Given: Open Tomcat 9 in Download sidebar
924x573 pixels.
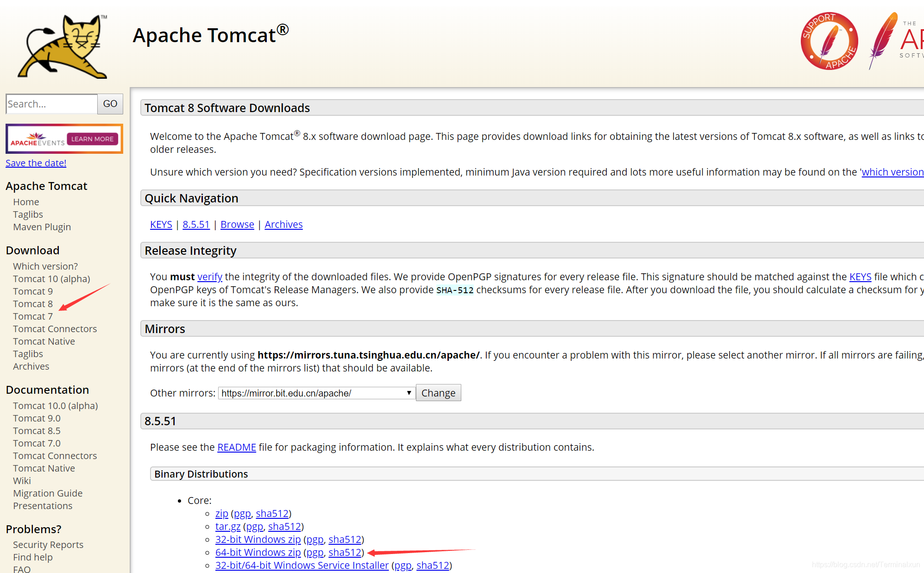Looking at the screenshot, I should click(32, 291).
